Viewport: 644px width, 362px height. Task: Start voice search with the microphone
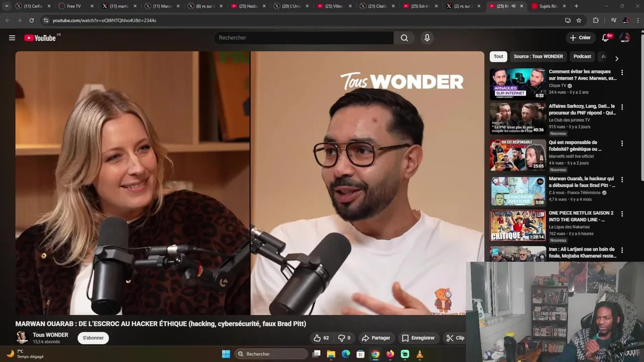point(427,38)
